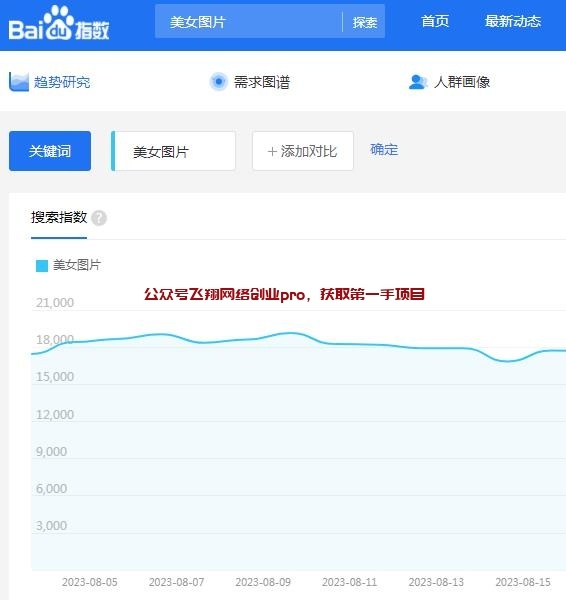Click the 2023-08-05 date label

[x=90, y=582]
